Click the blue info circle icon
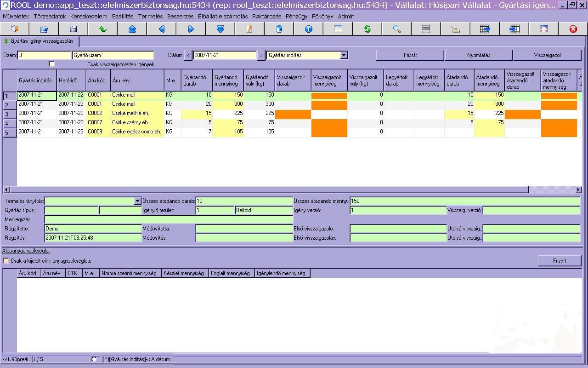The width and height of the screenshot is (588, 368). (308, 29)
